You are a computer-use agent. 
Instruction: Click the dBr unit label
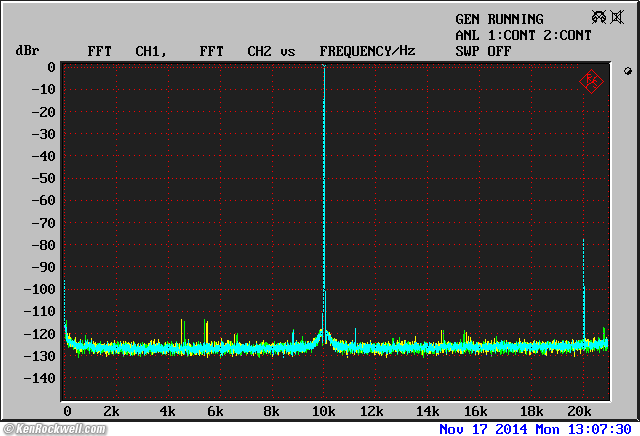tap(26, 50)
